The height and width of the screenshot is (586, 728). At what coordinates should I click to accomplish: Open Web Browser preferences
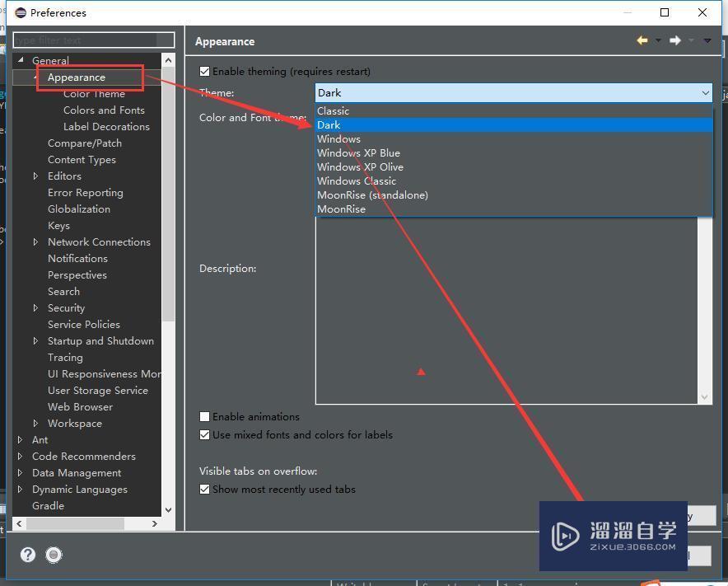(81, 407)
